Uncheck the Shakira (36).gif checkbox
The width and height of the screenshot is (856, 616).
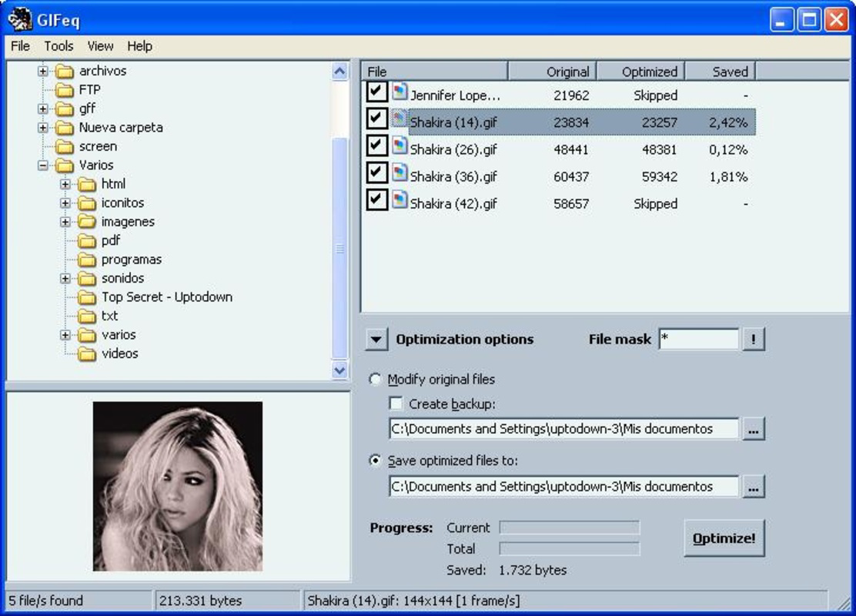pos(376,172)
